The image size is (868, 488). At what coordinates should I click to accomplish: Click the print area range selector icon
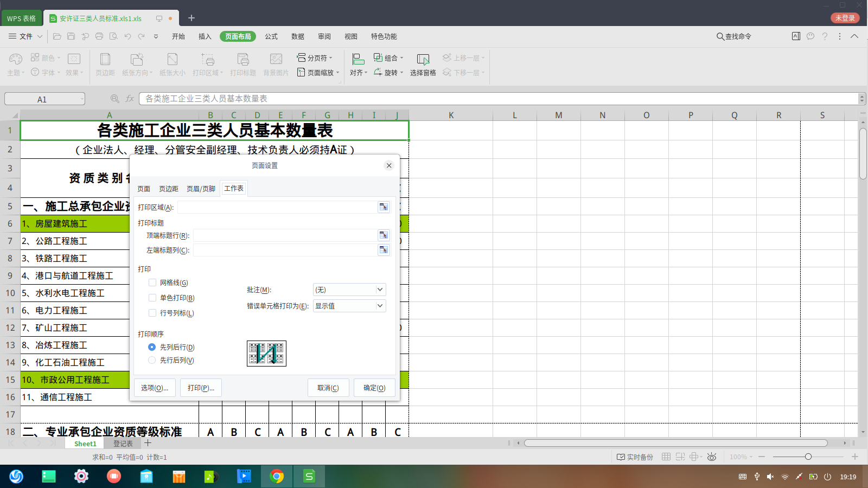(x=384, y=207)
